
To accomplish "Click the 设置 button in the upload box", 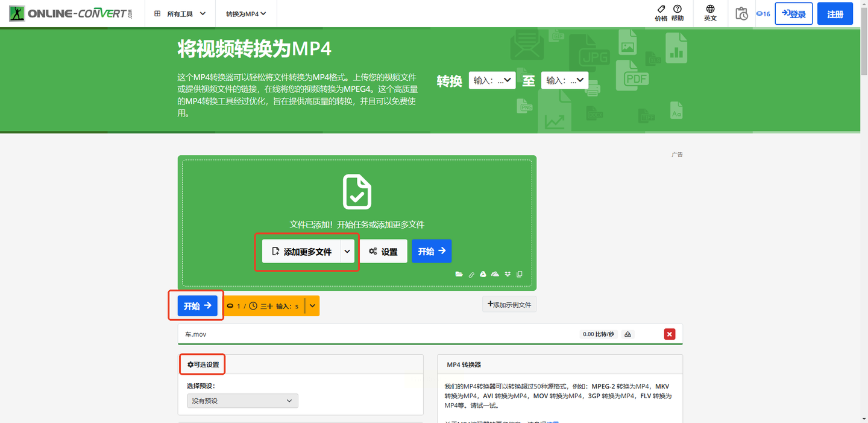I will pyautogui.click(x=383, y=252).
